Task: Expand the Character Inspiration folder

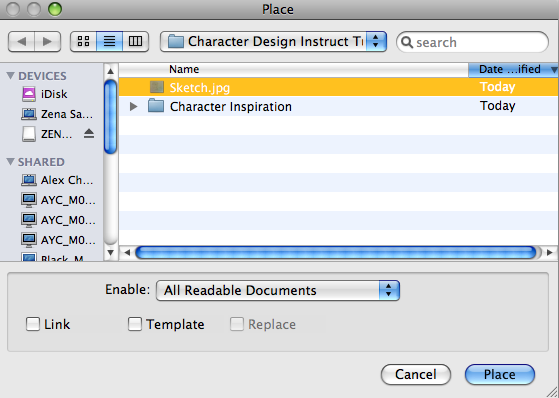Action: tap(134, 106)
